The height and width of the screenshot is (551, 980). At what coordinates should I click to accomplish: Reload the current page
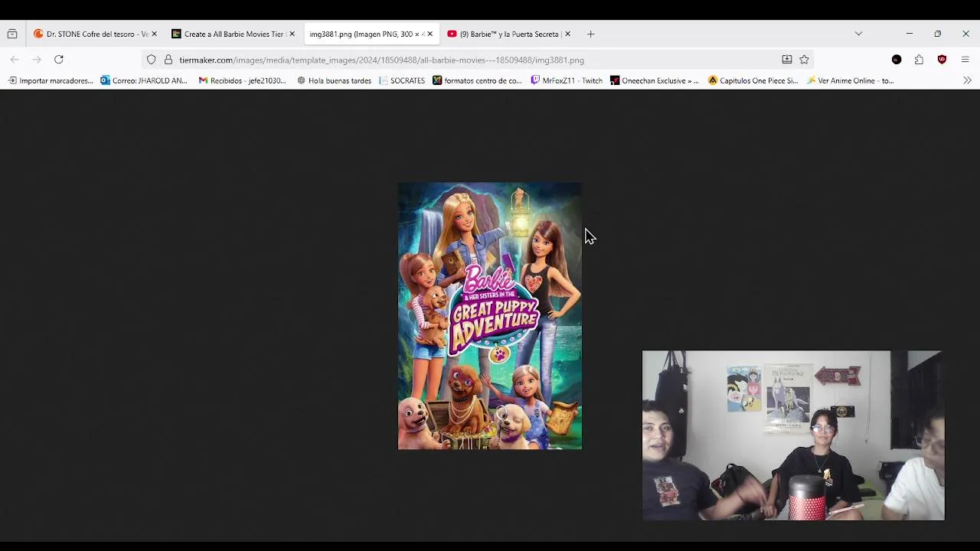tap(58, 60)
